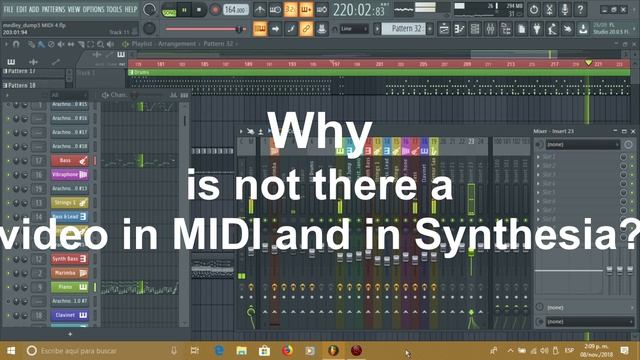Image resolution: width=640 pixels, height=360 pixels.
Task: Click the playlist playhead marker at bar 221
Action: pos(588,63)
